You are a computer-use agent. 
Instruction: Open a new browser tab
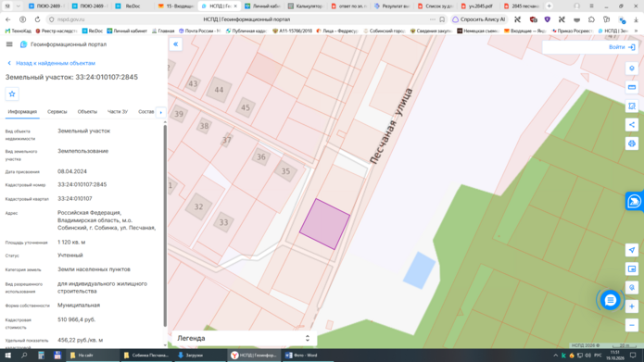[x=549, y=6]
